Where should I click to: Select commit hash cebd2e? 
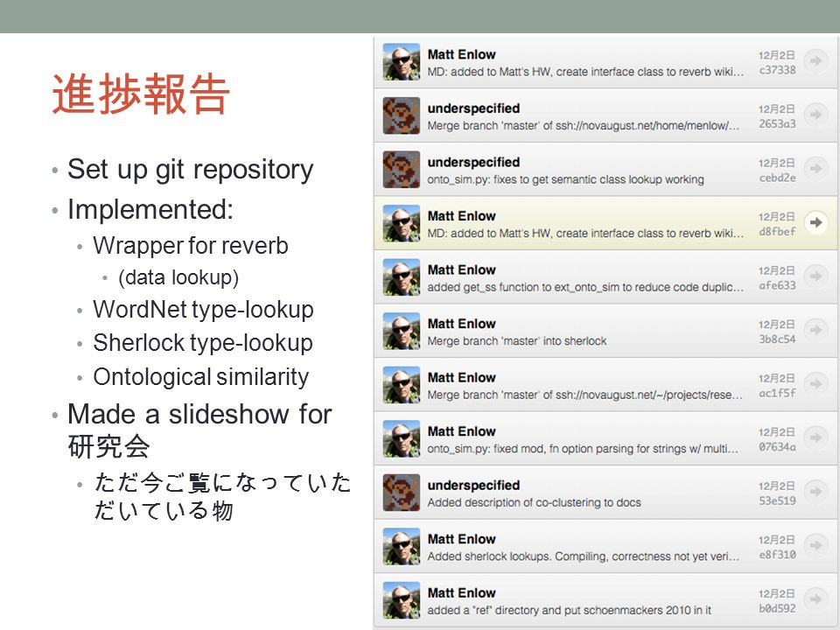coord(777,178)
